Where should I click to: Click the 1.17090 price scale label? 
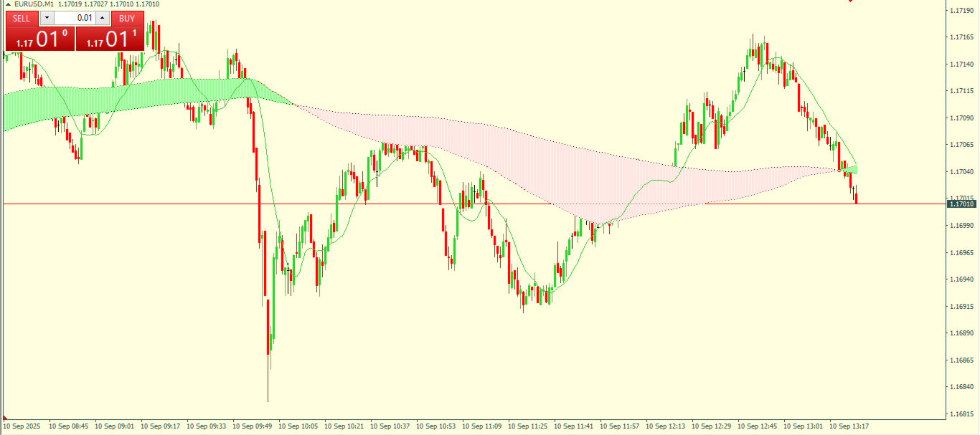point(961,118)
